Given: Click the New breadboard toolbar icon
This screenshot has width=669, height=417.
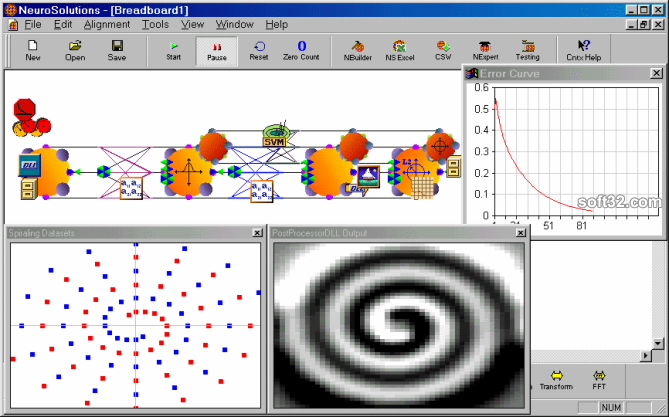Looking at the screenshot, I should [33, 50].
